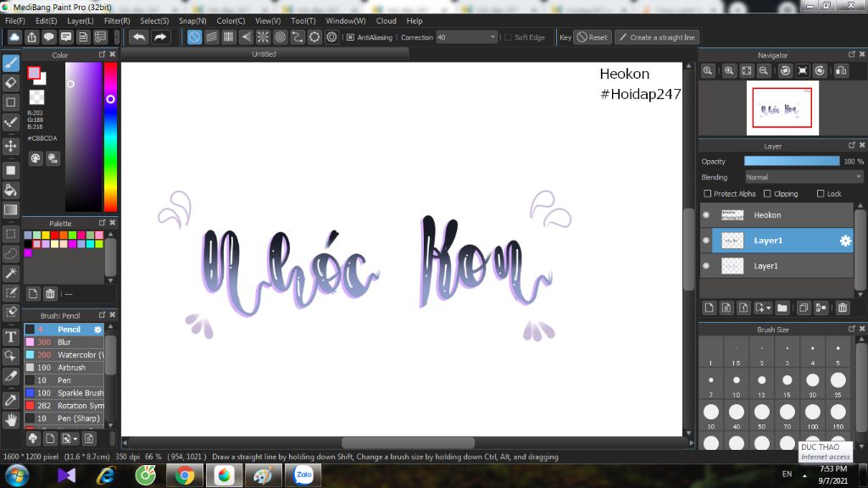
Task: Rotate canvas left in Navigator
Action: 786,71
